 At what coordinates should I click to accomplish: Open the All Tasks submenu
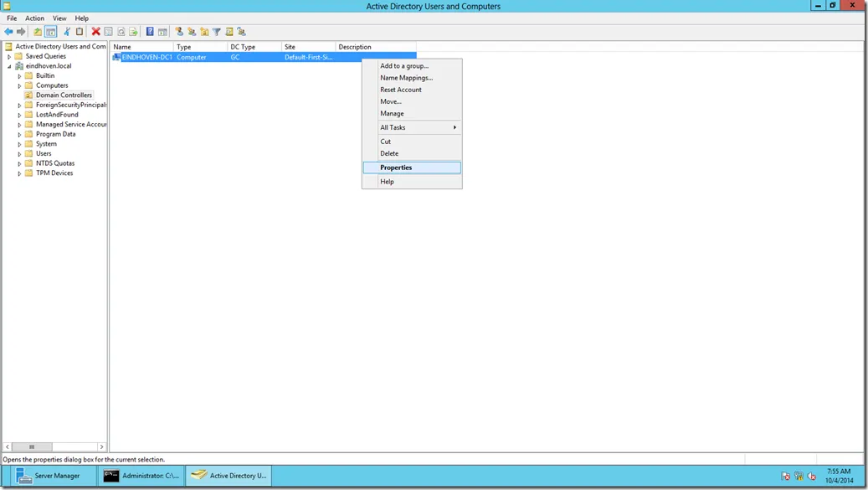pyautogui.click(x=412, y=127)
